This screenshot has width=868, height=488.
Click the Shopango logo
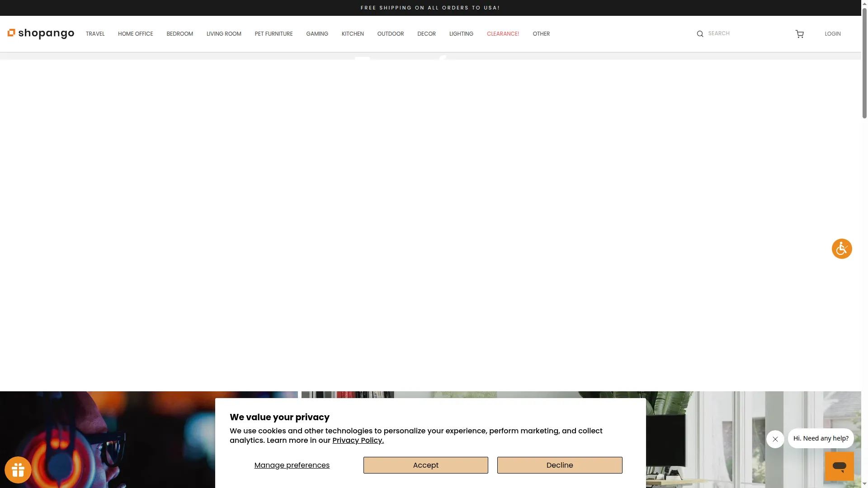pyautogui.click(x=41, y=33)
